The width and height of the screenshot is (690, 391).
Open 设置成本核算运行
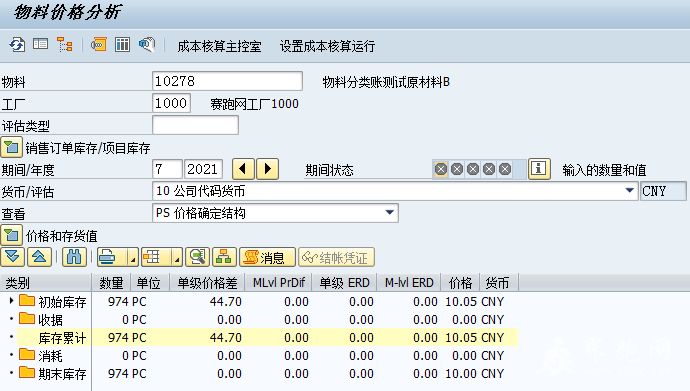[x=327, y=46]
